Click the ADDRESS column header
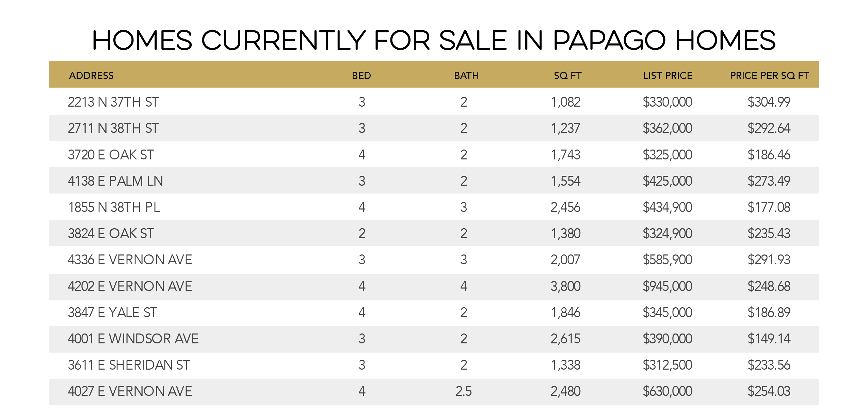868x419 pixels. tap(91, 75)
